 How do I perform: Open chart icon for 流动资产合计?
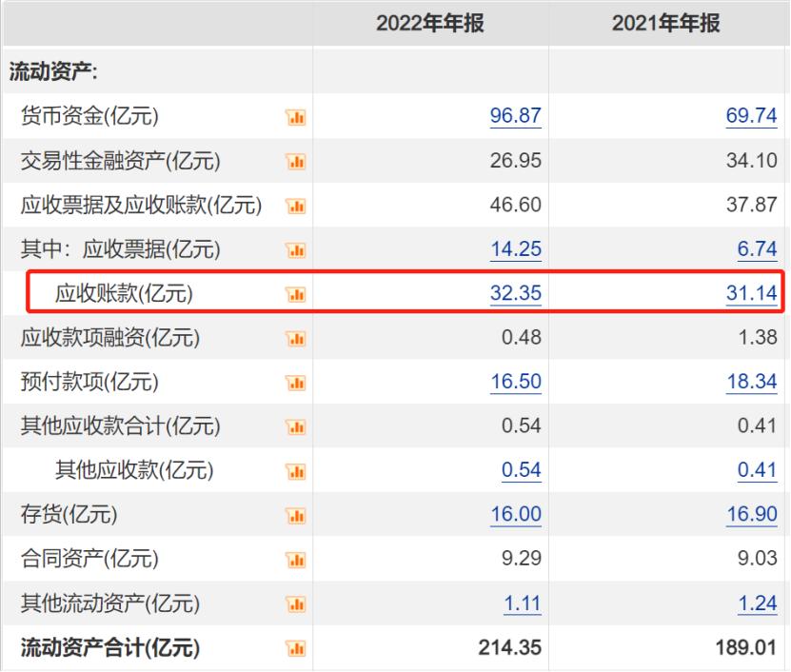295,649
